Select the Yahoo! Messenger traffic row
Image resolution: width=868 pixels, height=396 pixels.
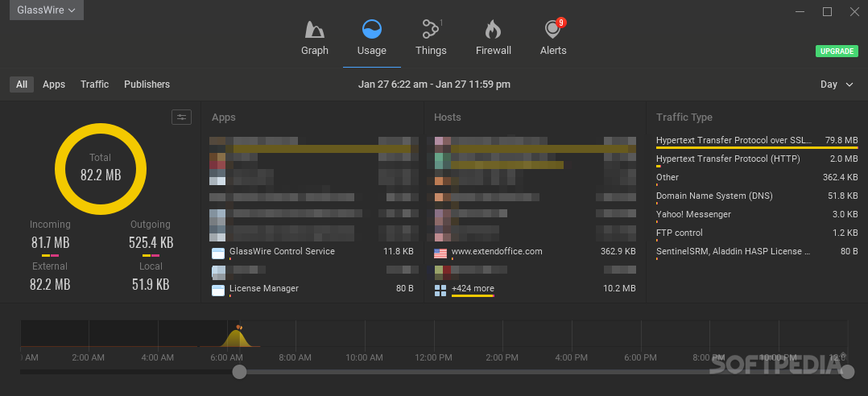757,215
